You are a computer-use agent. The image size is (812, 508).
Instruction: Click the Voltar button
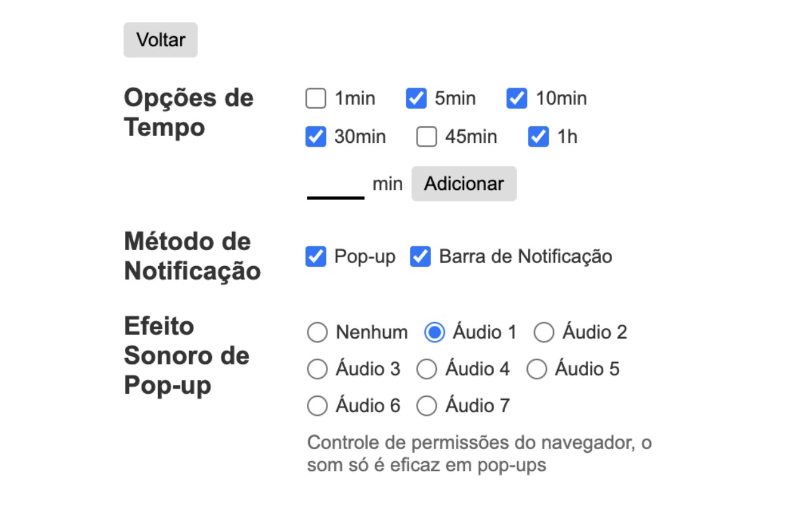(160, 40)
